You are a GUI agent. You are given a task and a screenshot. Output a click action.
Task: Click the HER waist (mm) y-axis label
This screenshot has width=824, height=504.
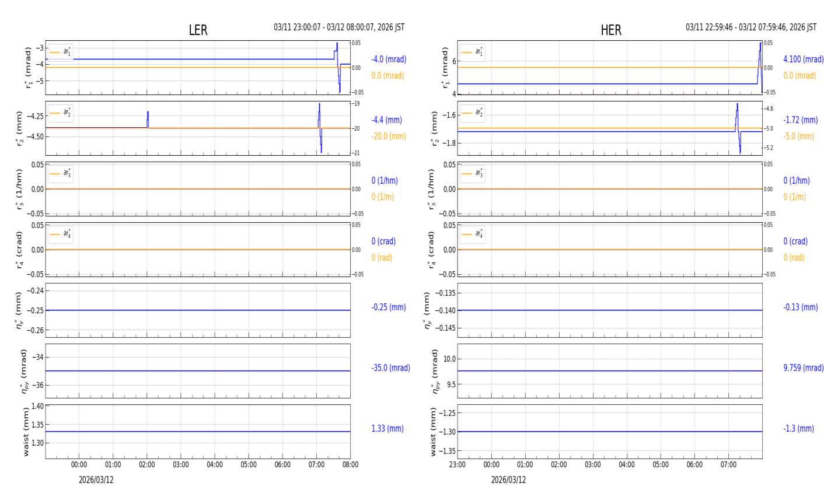[433, 432]
